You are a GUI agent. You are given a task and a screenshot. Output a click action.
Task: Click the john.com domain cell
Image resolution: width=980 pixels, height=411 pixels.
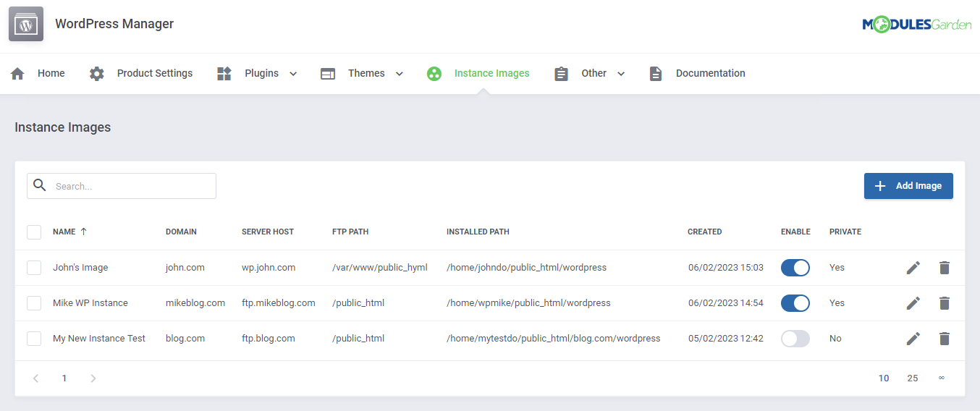(185, 268)
